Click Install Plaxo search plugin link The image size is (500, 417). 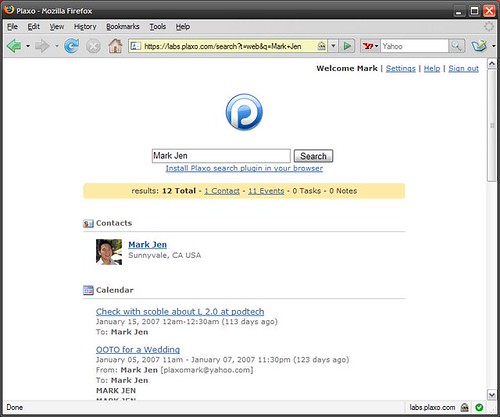pyautogui.click(x=244, y=168)
